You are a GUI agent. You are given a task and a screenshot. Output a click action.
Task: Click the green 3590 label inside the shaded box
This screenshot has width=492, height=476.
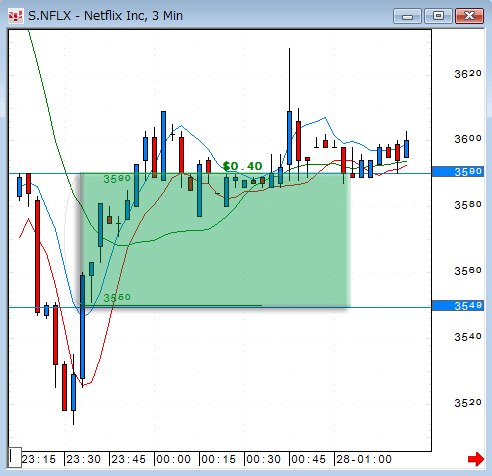point(117,179)
